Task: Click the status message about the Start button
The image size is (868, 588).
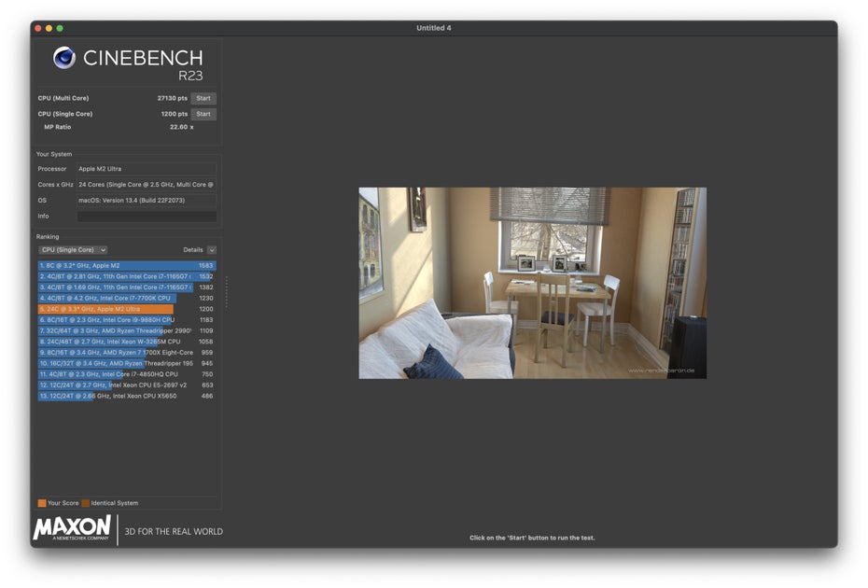Action: (x=532, y=538)
